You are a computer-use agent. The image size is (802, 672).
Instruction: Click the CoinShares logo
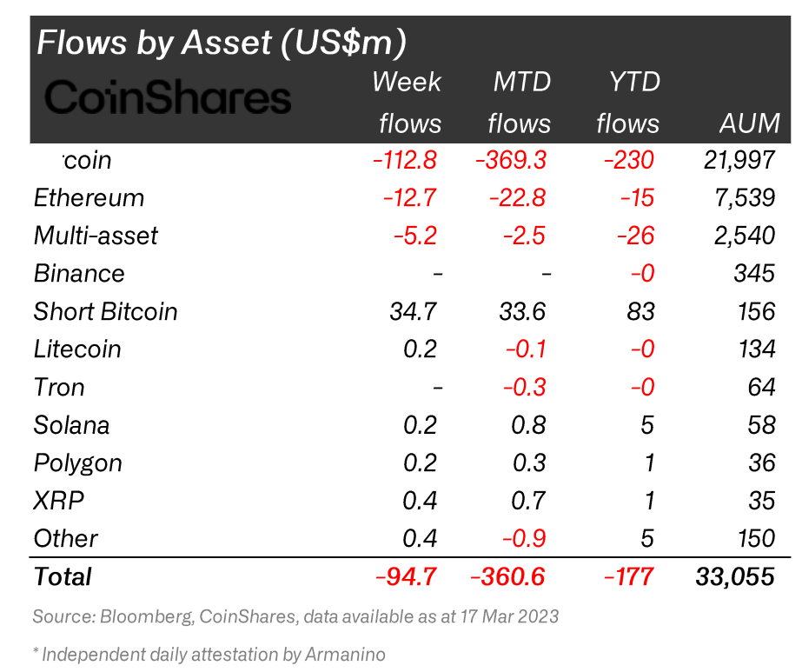(168, 98)
